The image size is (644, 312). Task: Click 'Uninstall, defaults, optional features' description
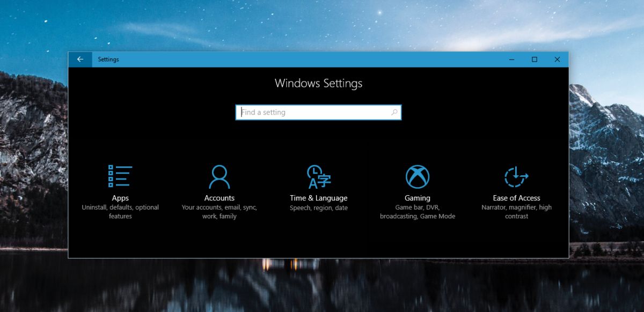(x=120, y=212)
